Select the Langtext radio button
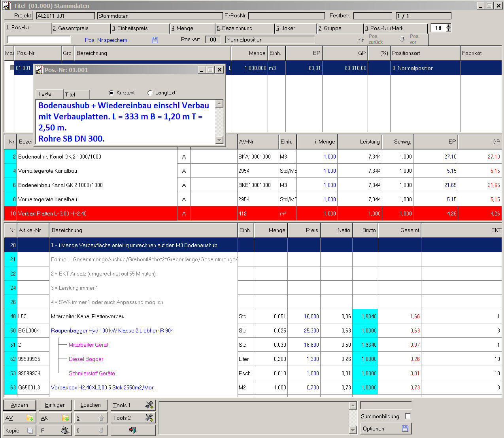Screen dimensions: 504x438 150,93
